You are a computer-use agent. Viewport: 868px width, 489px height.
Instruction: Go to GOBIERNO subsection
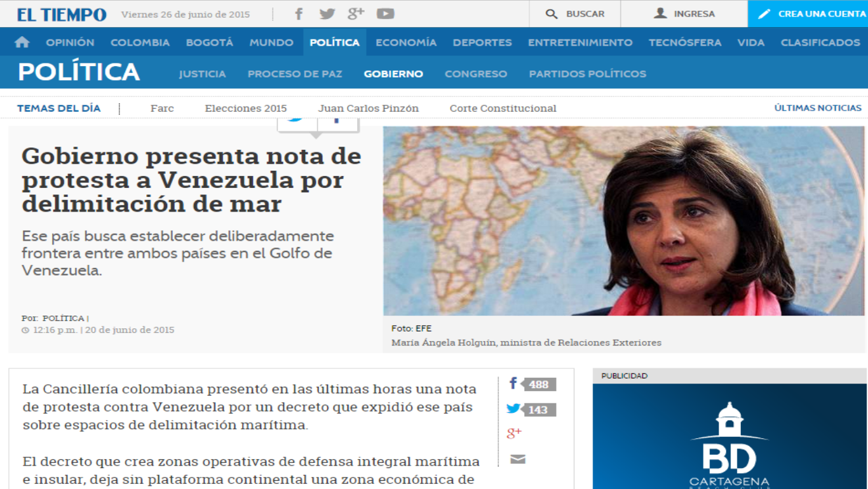393,74
